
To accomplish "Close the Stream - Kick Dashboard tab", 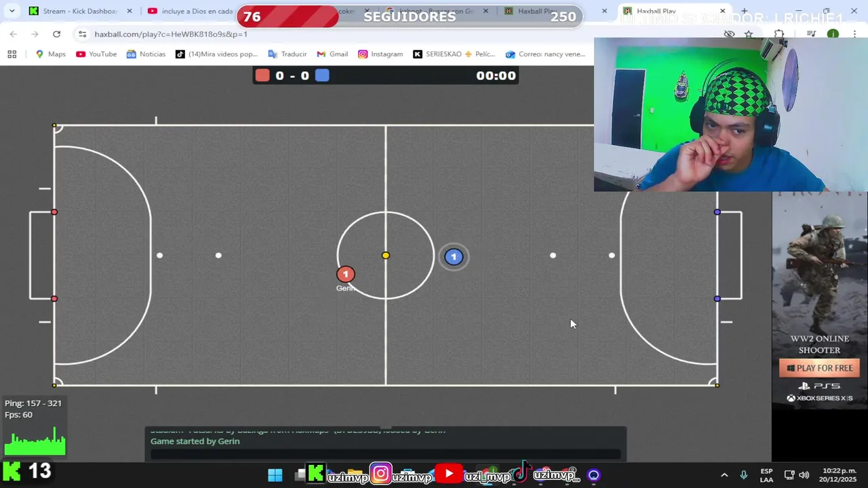I will coord(130,11).
